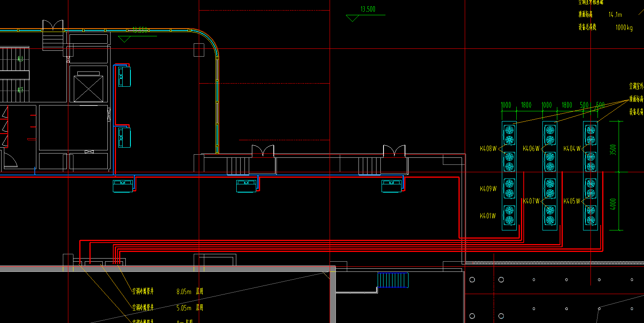Select the 1000kg equipment load text
This screenshot has height=323, width=644.
click(624, 28)
